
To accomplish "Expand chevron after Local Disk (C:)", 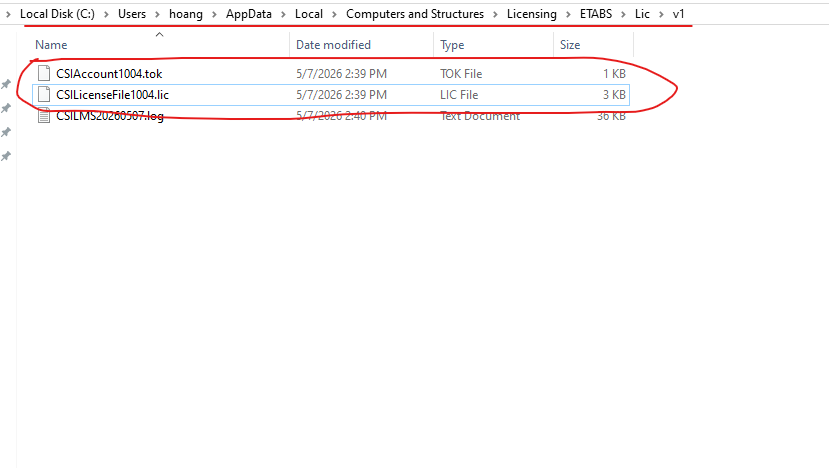I will click(106, 14).
